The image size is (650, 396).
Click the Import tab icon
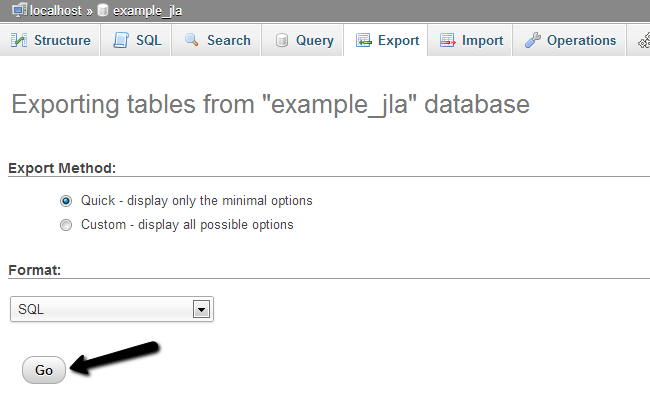[x=448, y=40]
